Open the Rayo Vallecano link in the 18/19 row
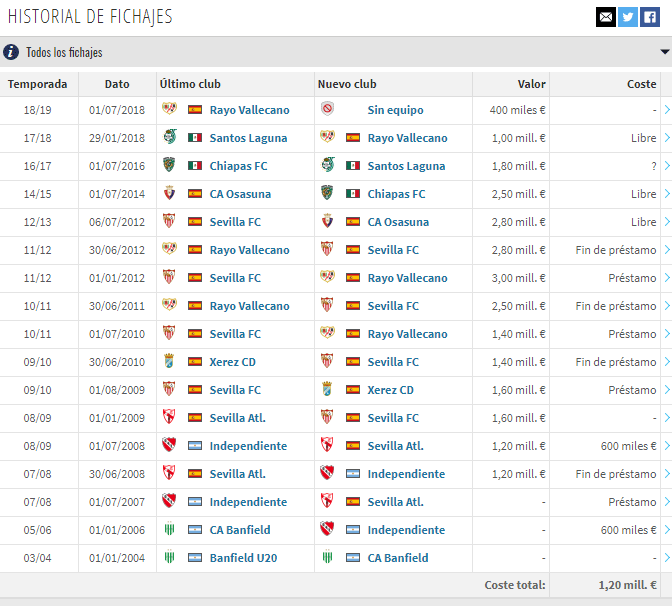 [249, 110]
